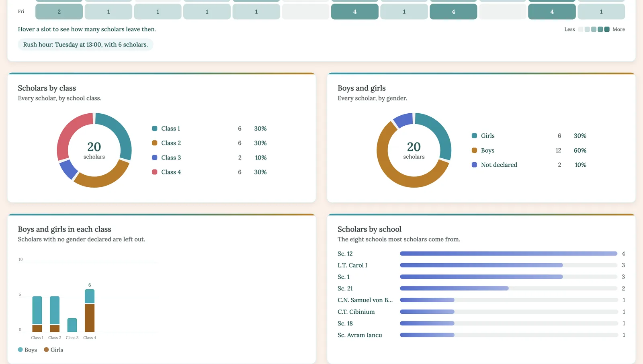Select the short Class 3 bar in the bar chart
Image resolution: width=643 pixels, height=364 pixels.
click(x=72, y=325)
